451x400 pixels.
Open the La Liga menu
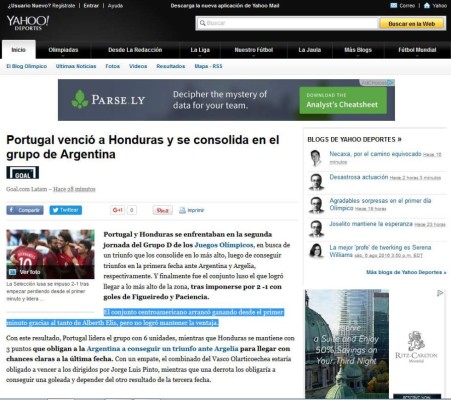[x=200, y=50]
